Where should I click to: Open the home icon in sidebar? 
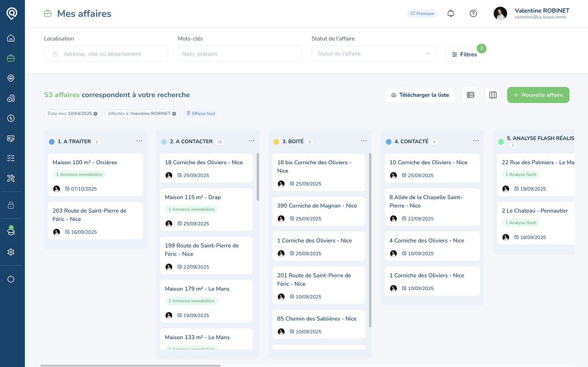point(11,38)
